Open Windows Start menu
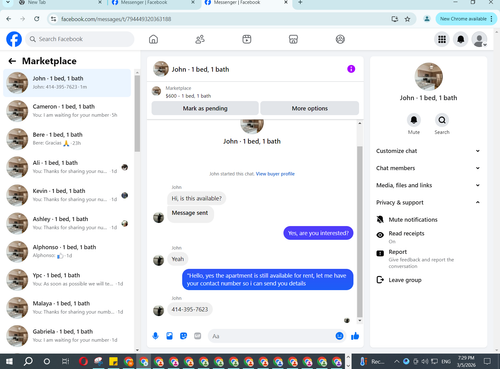Screen dimensions: 500x369 9,361
